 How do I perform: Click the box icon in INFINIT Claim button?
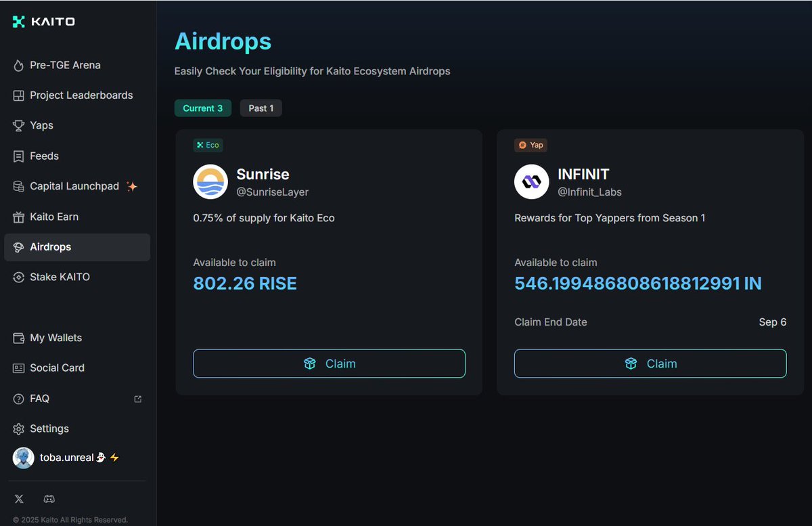click(x=631, y=364)
